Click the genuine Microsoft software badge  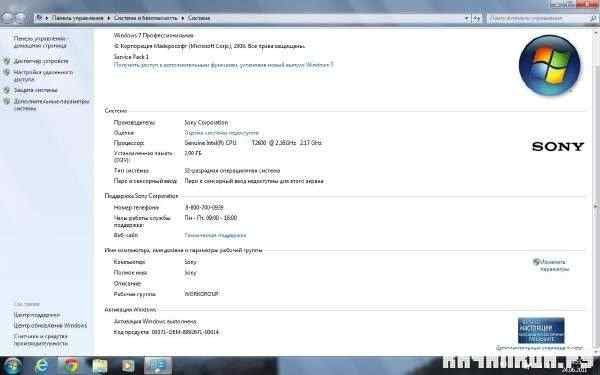(x=541, y=330)
